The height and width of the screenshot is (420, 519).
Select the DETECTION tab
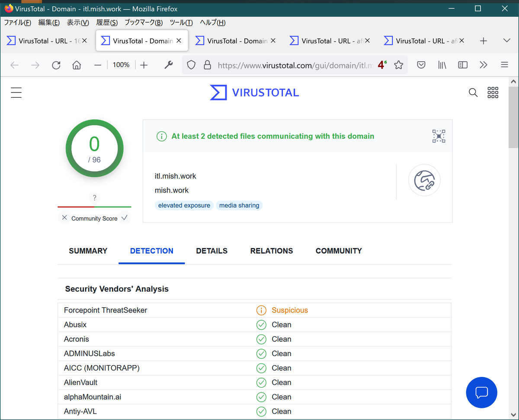pos(152,251)
